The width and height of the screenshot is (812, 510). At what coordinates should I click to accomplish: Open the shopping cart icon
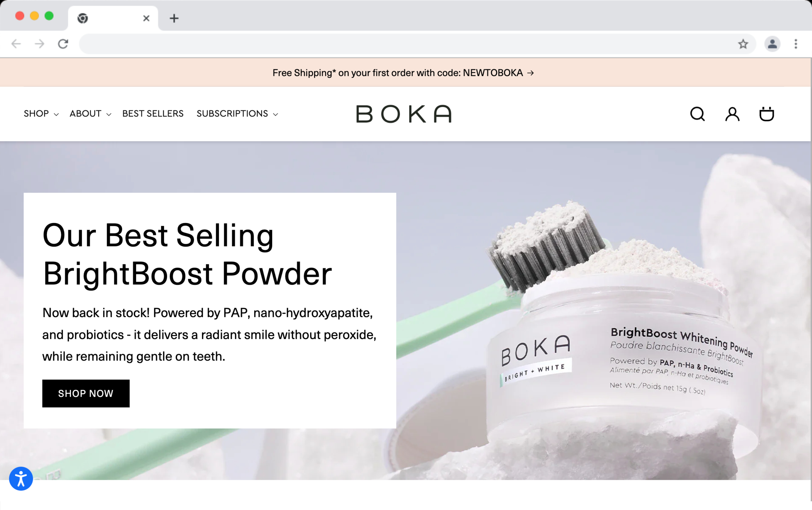pos(766,114)
